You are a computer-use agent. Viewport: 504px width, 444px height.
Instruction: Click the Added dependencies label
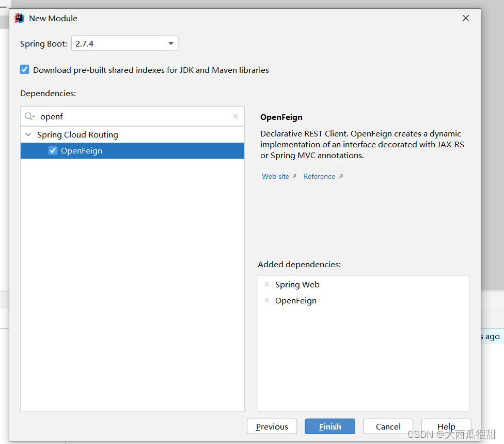click(300, 264)
